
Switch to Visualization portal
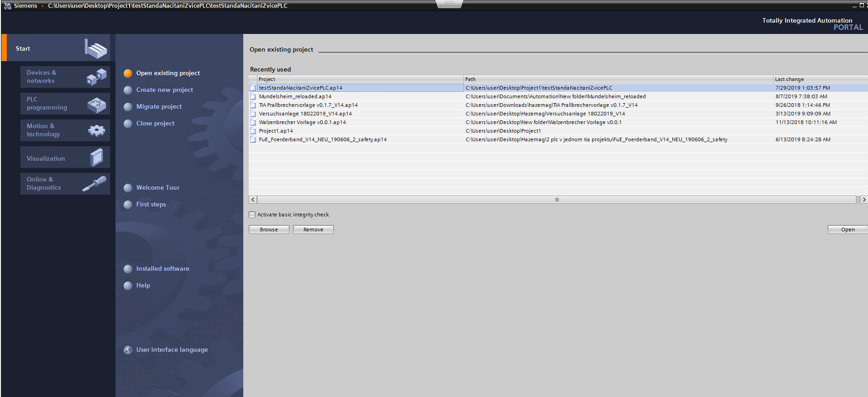(65, 157)
